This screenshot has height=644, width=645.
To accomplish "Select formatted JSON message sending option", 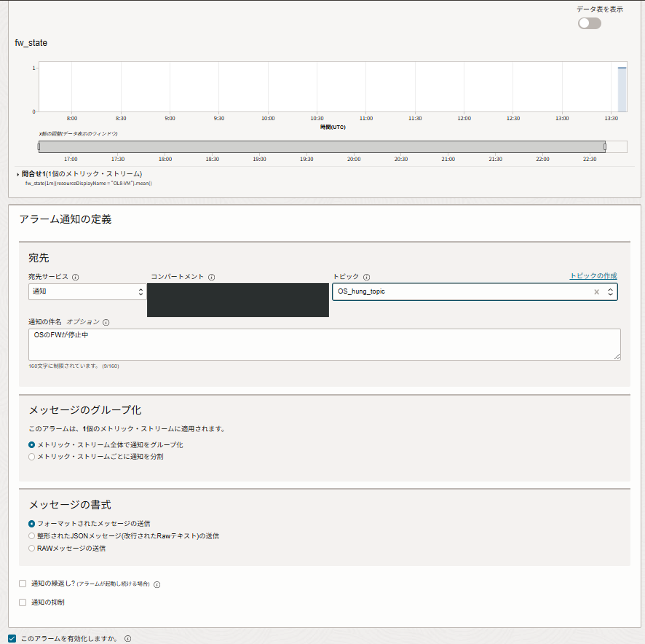I will point(32,536).
